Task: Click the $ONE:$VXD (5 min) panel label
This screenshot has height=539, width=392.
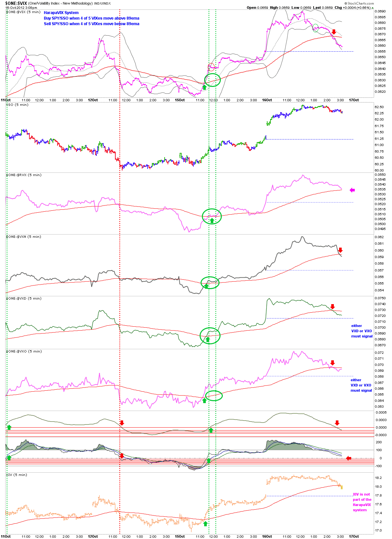Action: point(24,299)
